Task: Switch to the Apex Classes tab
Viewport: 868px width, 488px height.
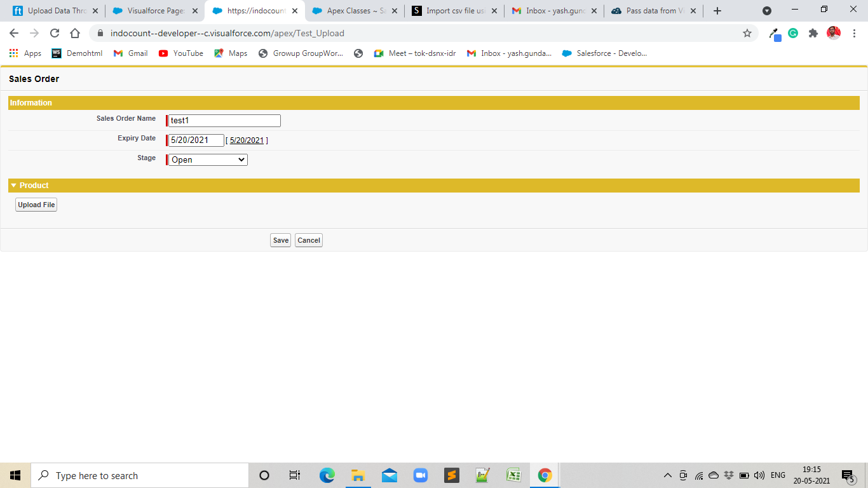Action: coord(354,11)
